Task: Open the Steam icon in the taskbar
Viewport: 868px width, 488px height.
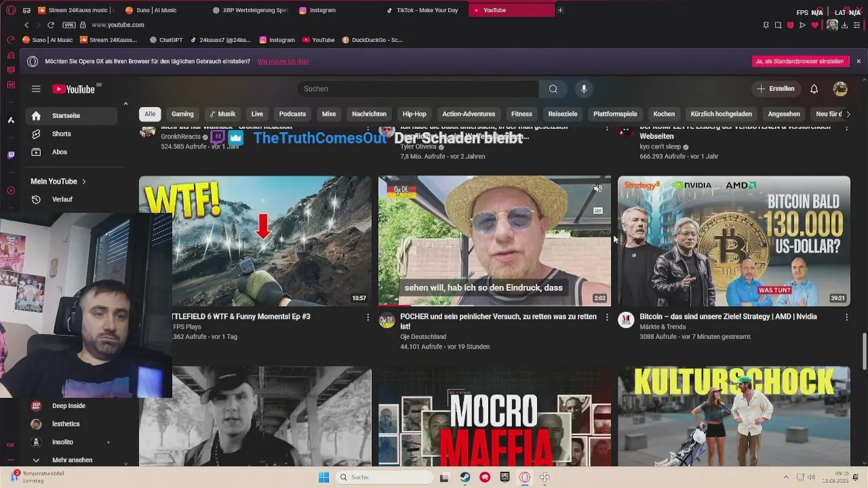Action: 465,477
